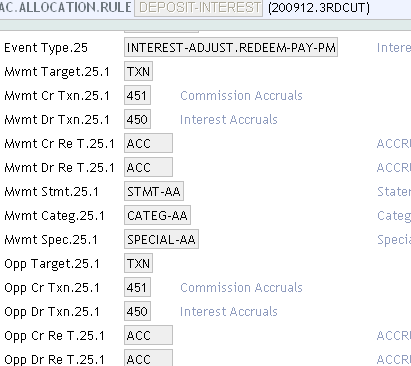Focus the Opp Dr Re T.25.1 ACC field
Image resolution: width=411 pixels, height=366 pixels.
click(148, 358)
